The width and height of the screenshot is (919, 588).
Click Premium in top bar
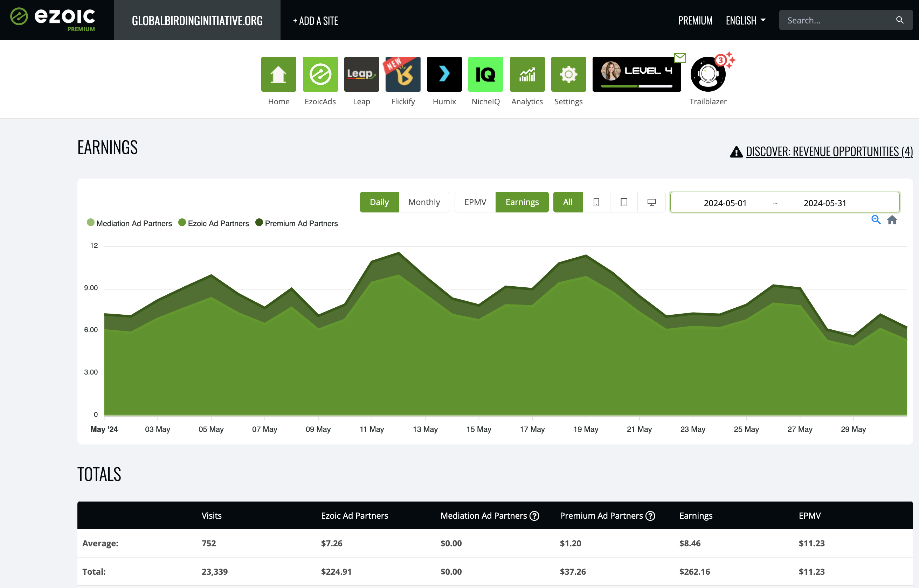click(x=695, y=20)
